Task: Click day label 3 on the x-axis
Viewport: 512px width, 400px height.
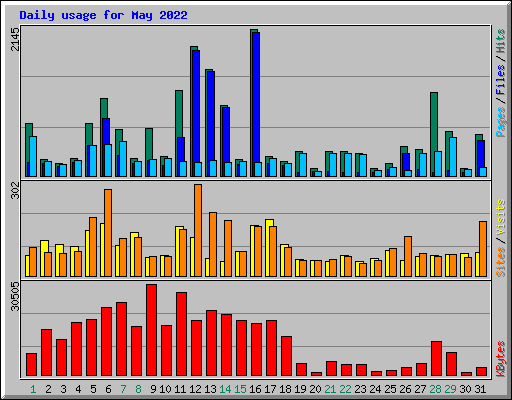Action: click(63, 389)
